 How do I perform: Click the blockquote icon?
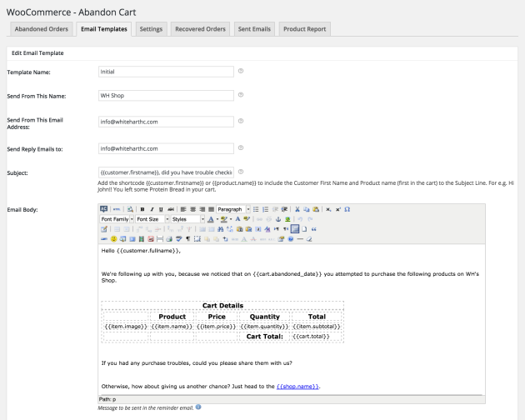tap(313, 229)
